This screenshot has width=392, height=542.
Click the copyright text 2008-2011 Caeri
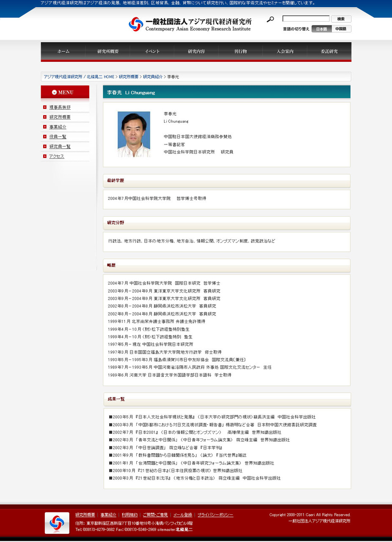(x=310, y=515)
